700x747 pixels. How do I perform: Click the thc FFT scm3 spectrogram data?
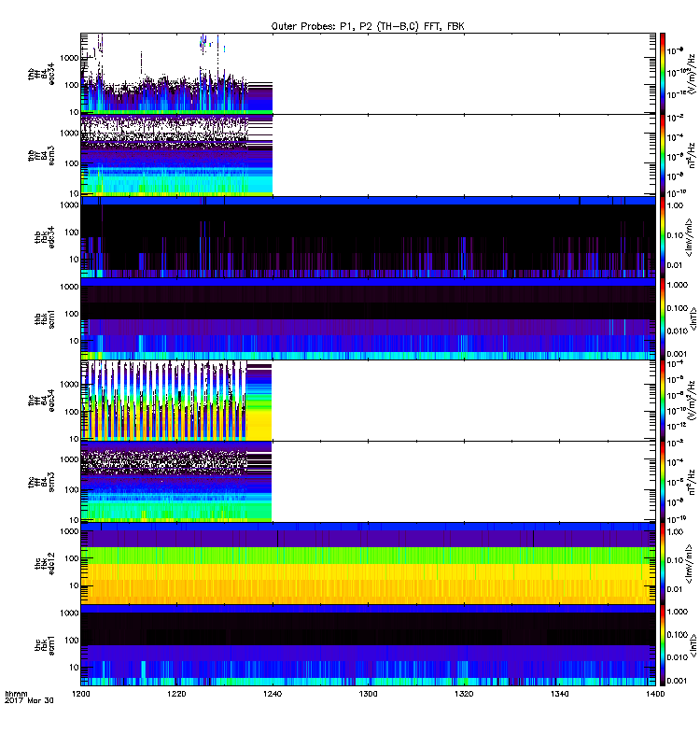point(176,482)
